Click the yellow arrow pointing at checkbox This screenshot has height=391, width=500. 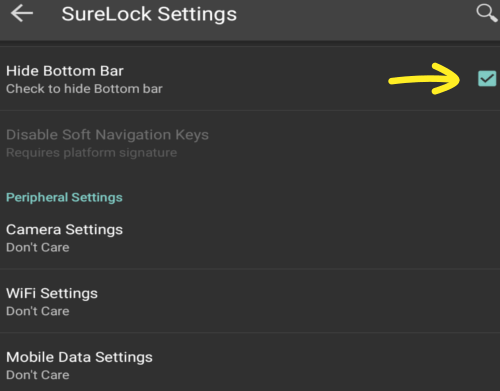(x=425, y=79)
